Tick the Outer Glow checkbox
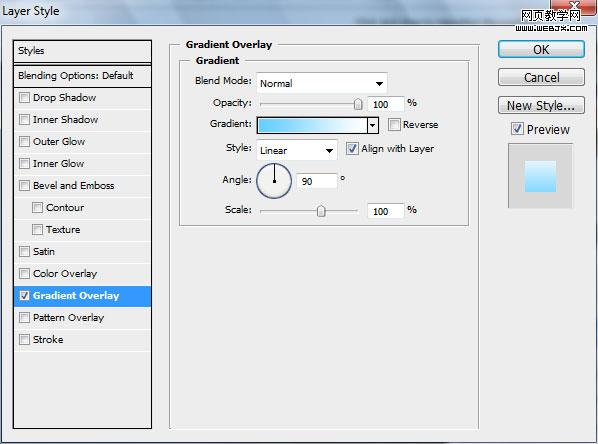 (x=24, y=142)
